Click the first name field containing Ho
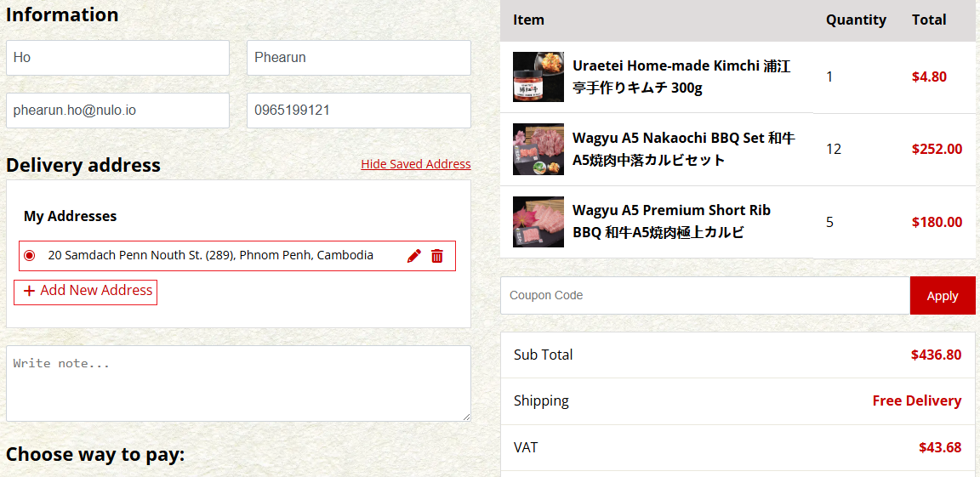 point(117,58)
